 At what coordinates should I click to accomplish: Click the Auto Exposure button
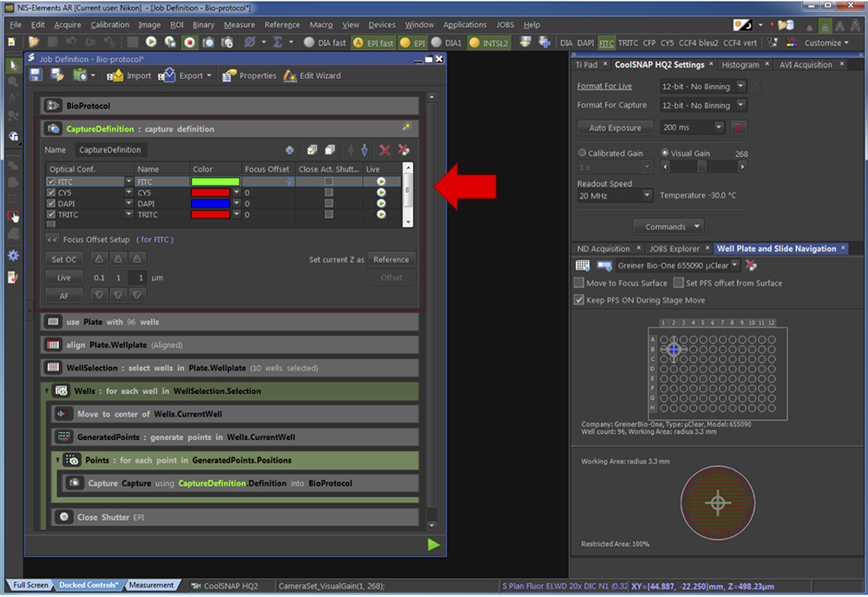[x=615, y=128]
